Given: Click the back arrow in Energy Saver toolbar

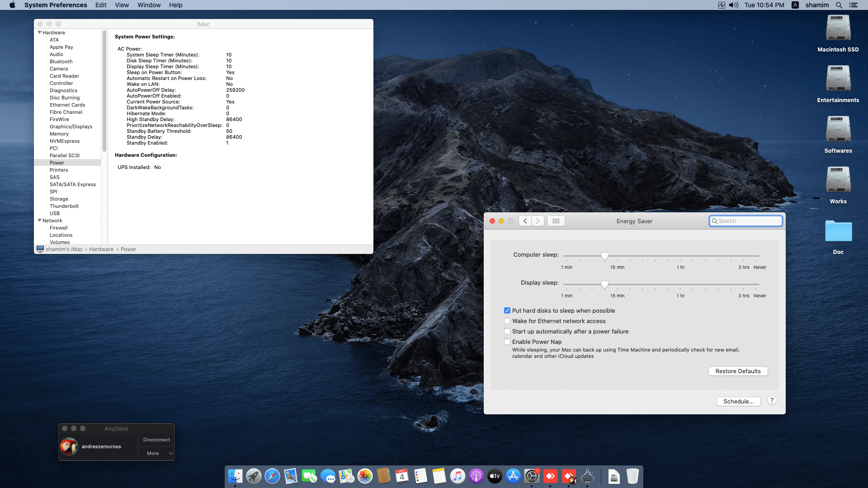Looking at the screenshot, I should tap(525, 221).
